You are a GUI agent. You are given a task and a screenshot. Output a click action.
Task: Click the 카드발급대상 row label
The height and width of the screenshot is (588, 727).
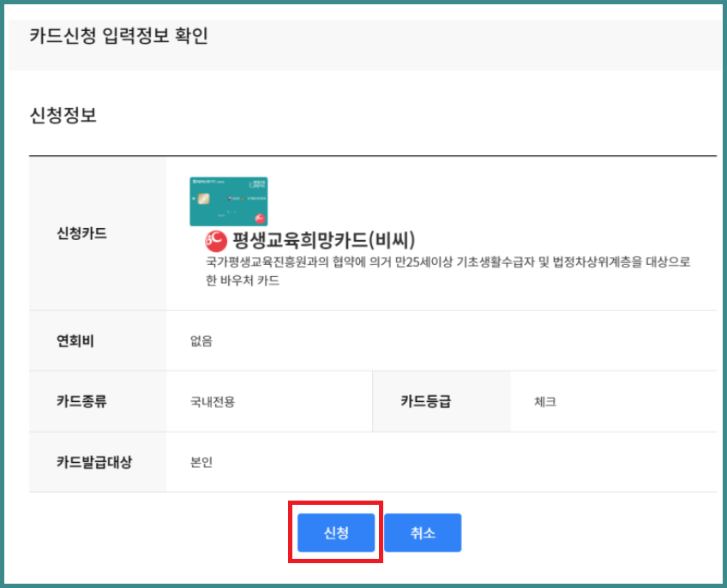click(x=94, y=462)
